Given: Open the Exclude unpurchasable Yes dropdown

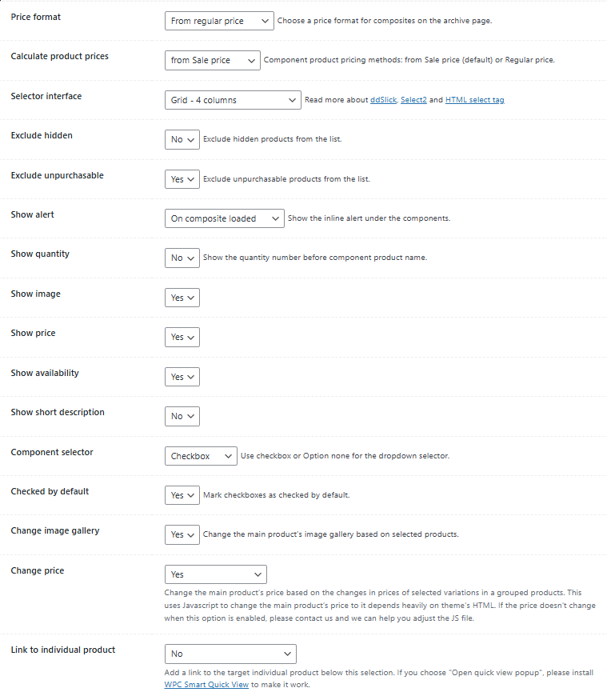Looking at the screenshot, I should tap(182, 179).
